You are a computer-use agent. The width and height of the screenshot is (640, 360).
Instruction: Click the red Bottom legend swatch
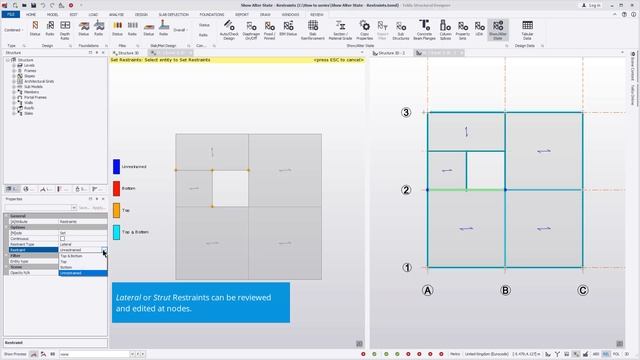(116, 189)
